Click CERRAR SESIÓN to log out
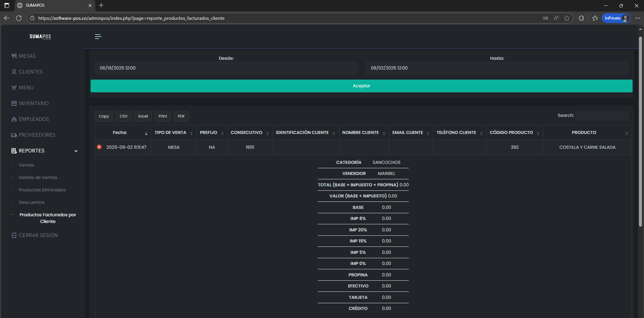644x318 pixels. point(38,235)
